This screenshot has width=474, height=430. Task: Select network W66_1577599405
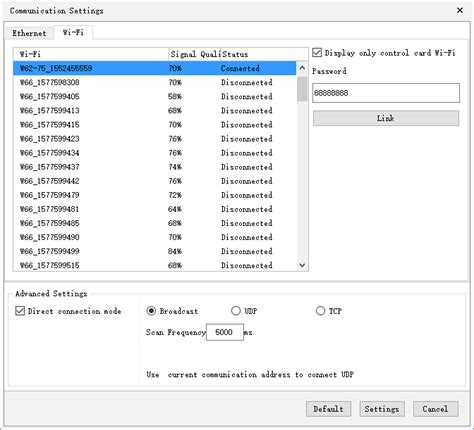[155, 96]
